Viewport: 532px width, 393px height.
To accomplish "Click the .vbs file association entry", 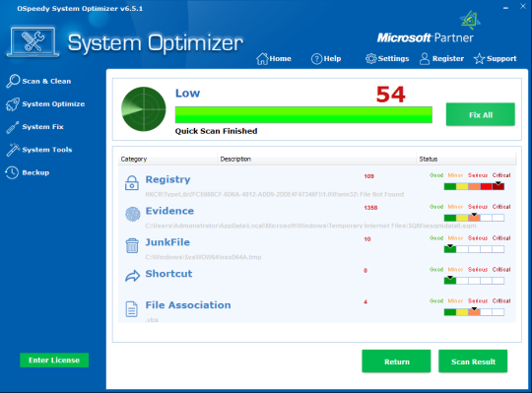I will click(x=152, y=320).
